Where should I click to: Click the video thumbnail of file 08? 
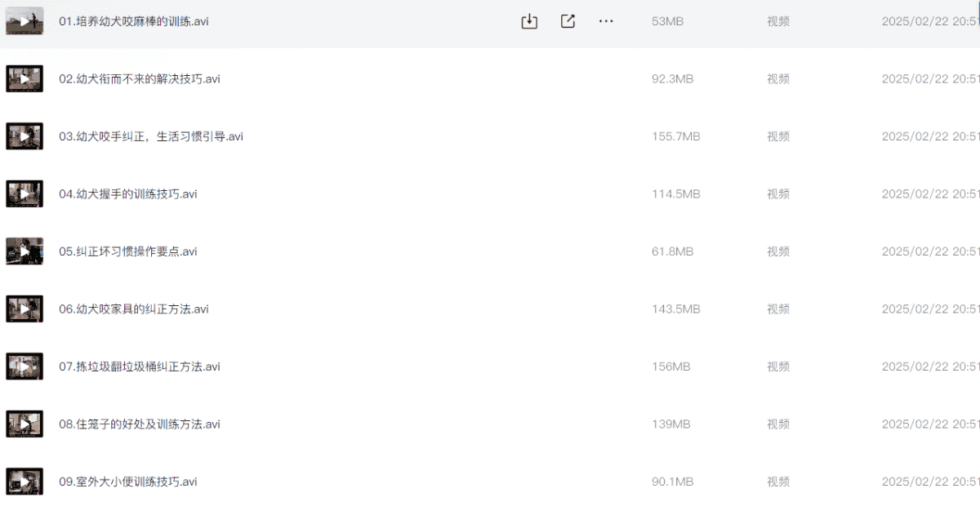coord(24,424)
